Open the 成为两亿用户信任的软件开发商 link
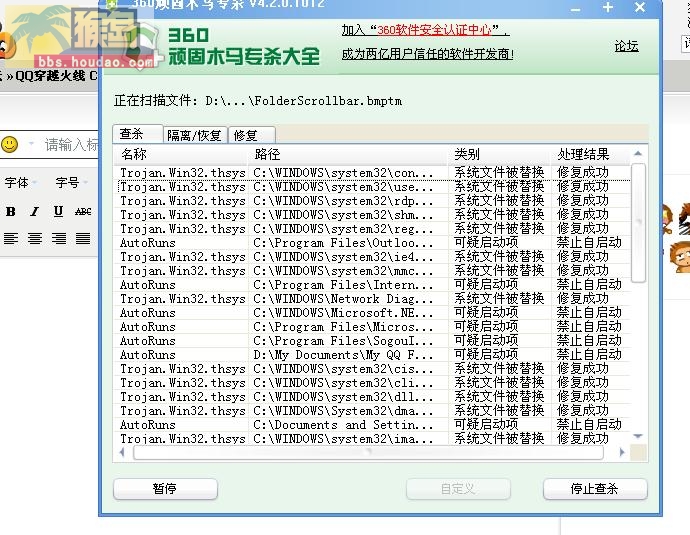Viewport: 690px width, 535px height. 428,54
